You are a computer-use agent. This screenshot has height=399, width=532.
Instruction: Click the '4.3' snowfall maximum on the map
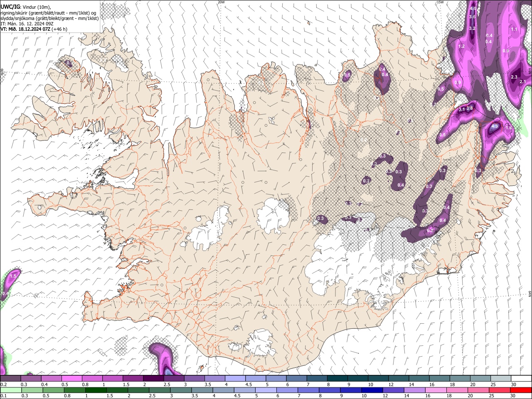495,126
